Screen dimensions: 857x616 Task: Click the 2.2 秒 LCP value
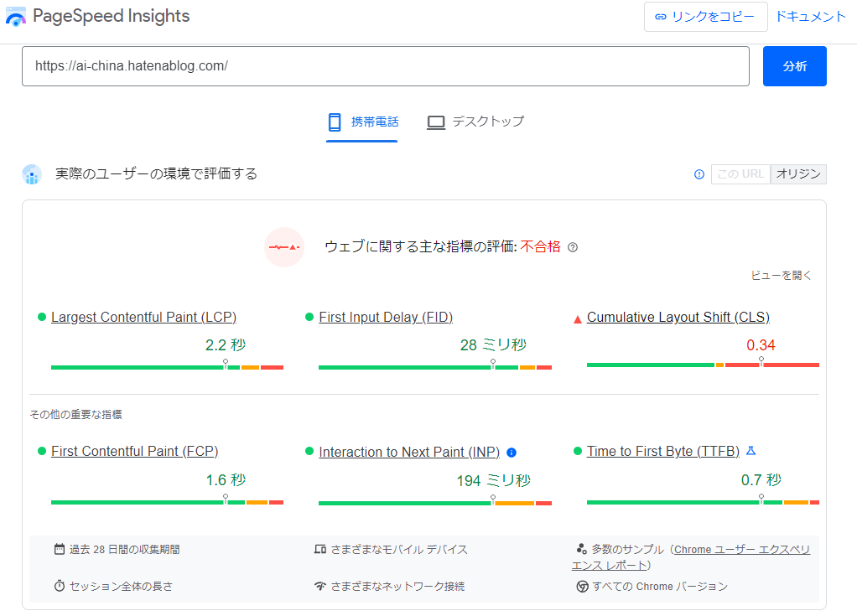pyautogui.click(x=226, y=345)
